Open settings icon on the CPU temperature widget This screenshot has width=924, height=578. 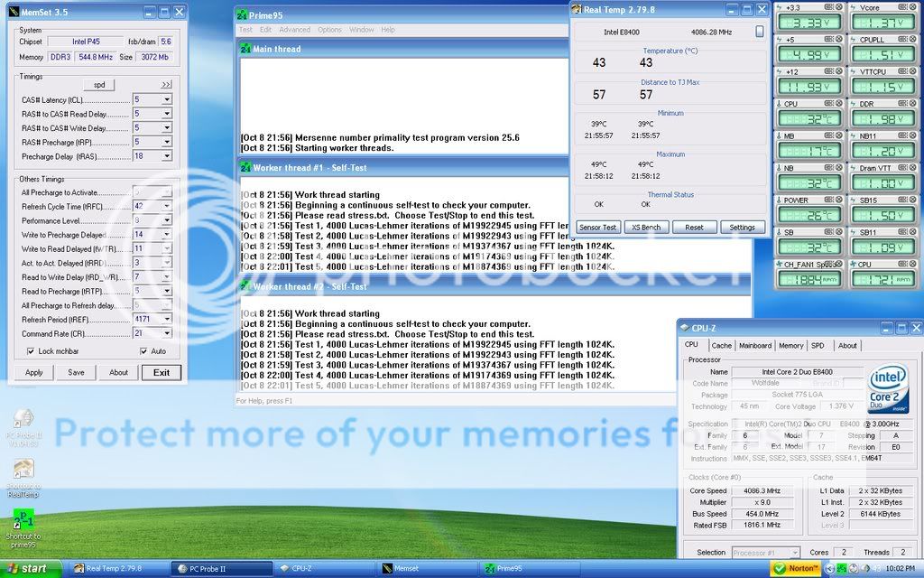[x=828, y=103]
